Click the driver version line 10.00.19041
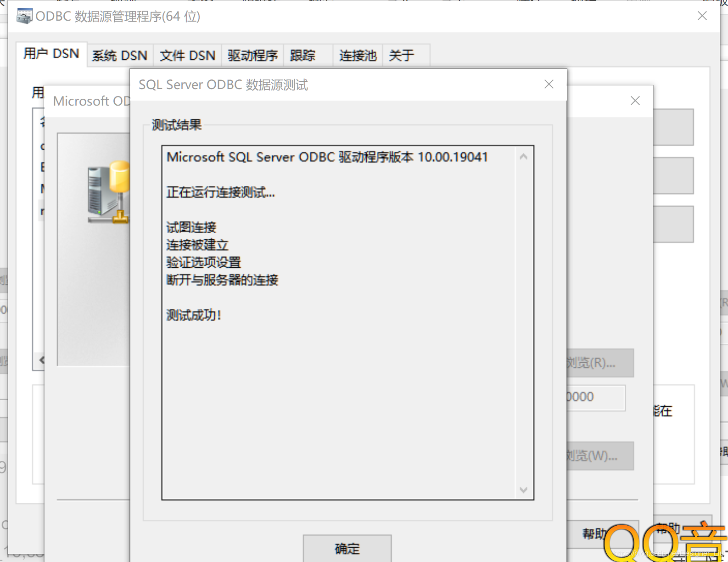728x562 pixels. (327, 157)
